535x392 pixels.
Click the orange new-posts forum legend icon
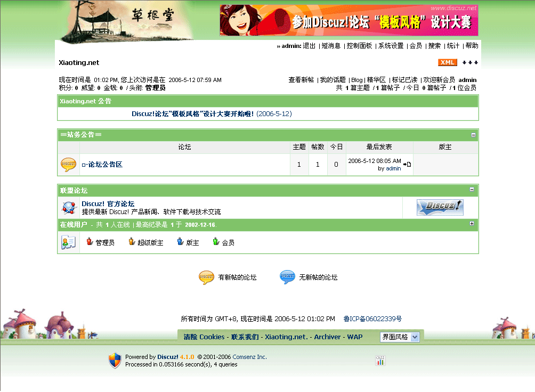point(206,277)
